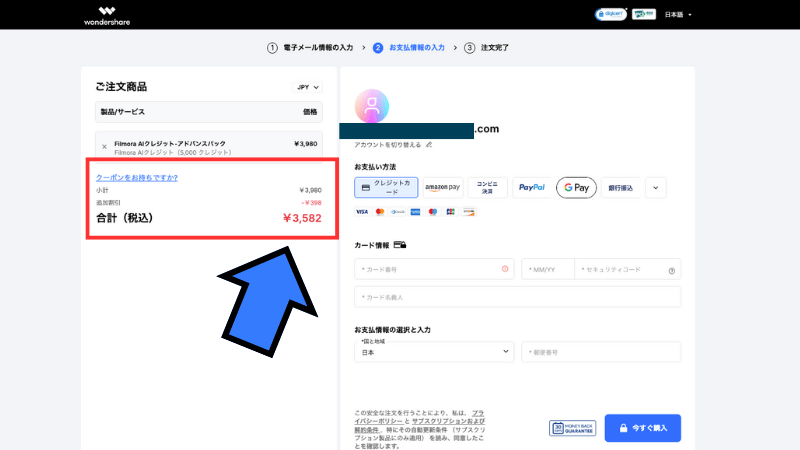Expand more payment methods chevron

(656, 188)
